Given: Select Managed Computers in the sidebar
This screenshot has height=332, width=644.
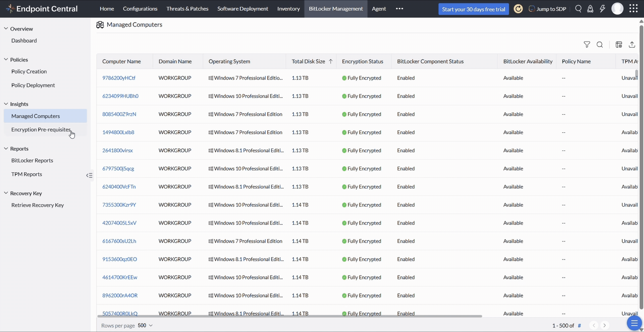Looking at the screenshot, I should 45,116.
